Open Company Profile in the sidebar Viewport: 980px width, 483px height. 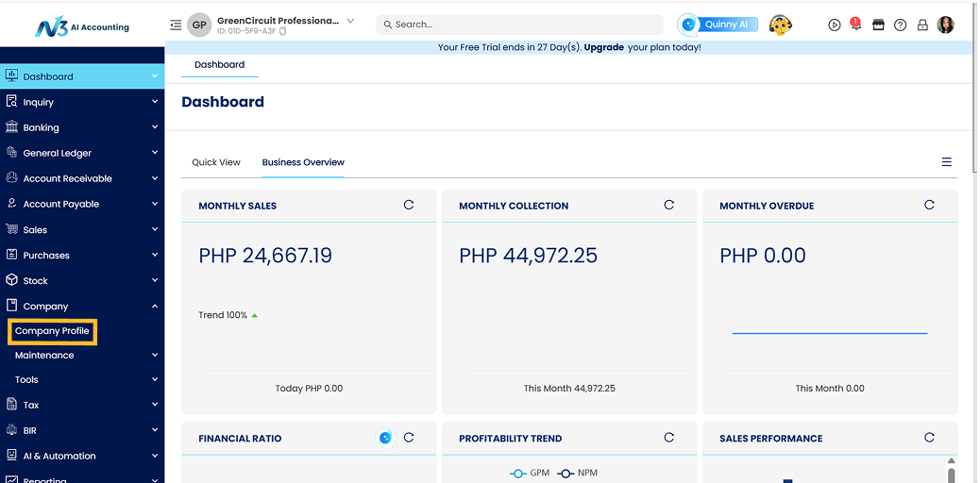coord(52,331)
